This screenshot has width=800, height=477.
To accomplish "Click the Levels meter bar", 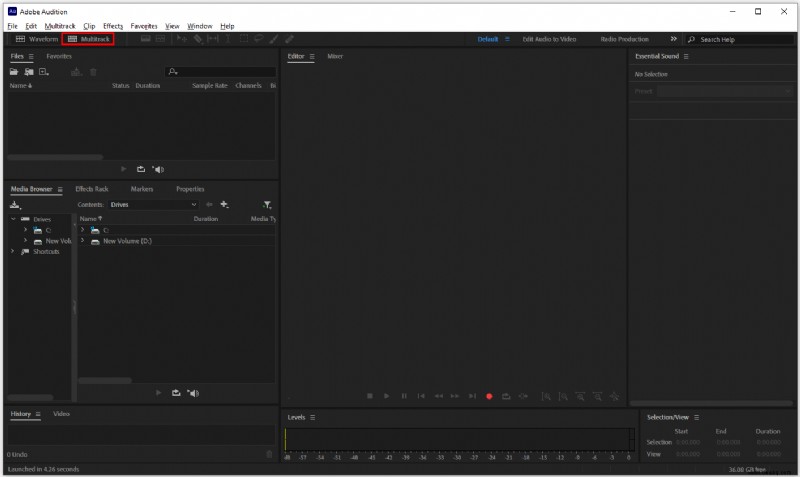I will (x=459, y=439).
